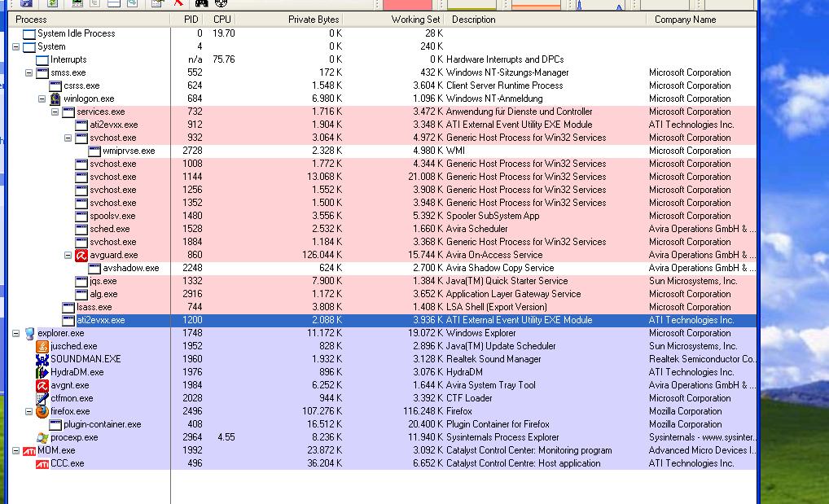The height and width of the screenshot is (504, 829).
Task: Click the 'Realtek Semiconductor Co.' company name
Action: coord(702,359)
